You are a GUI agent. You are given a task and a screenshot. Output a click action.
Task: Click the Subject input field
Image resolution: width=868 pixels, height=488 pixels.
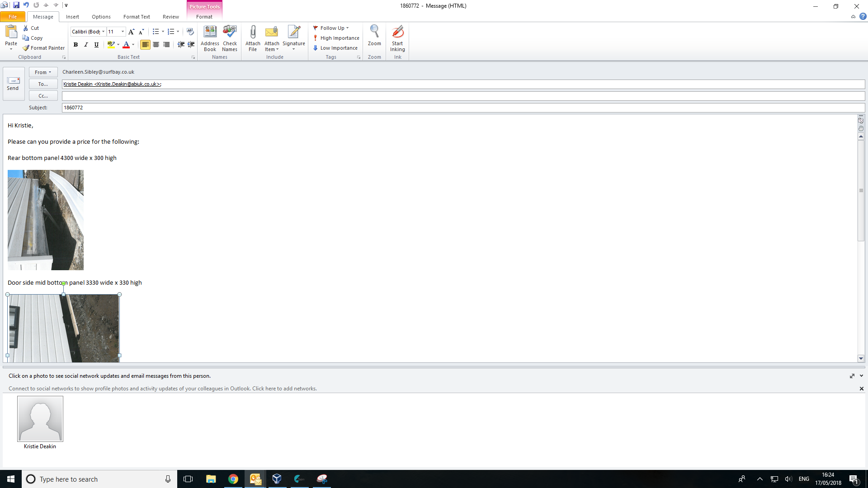461,108
